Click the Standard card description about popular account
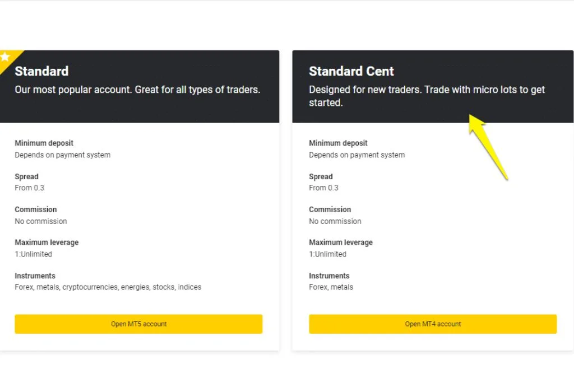This screenshot has width=574, height=392. 137,90
